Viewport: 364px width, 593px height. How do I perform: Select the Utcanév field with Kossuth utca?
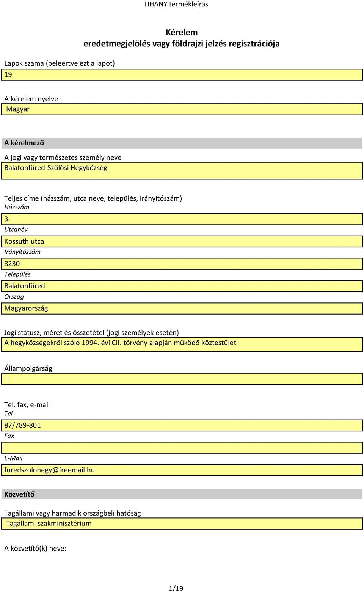point(182,241)
